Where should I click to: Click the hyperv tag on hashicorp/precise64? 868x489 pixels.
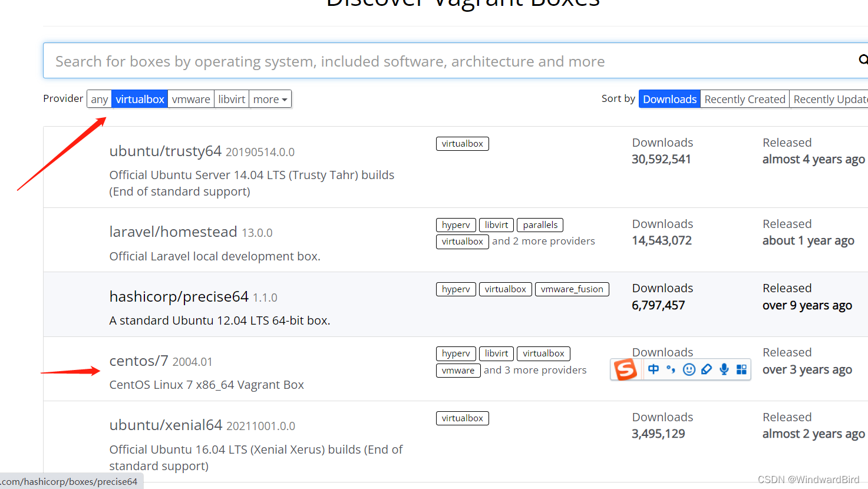(456, 289)
